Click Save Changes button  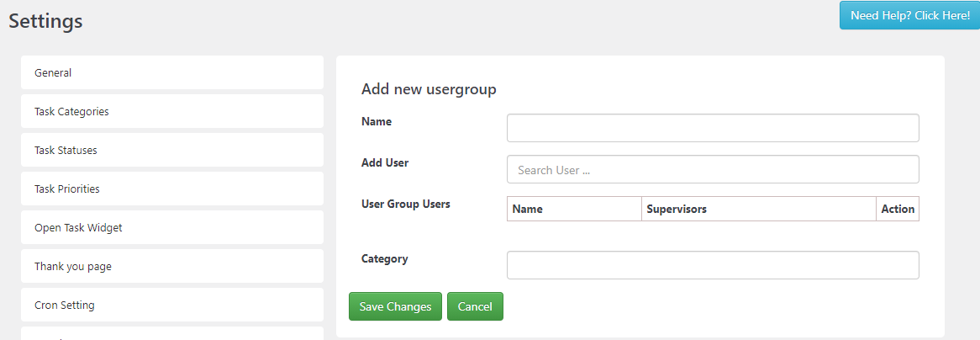pos(395,307)
